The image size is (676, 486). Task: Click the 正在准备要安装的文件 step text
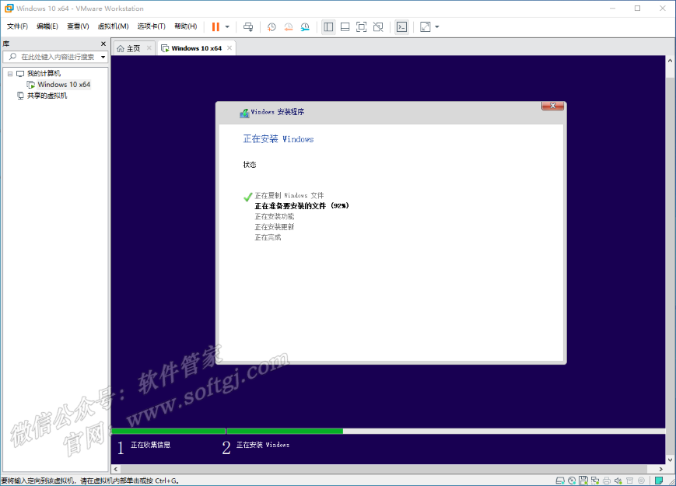301,206
